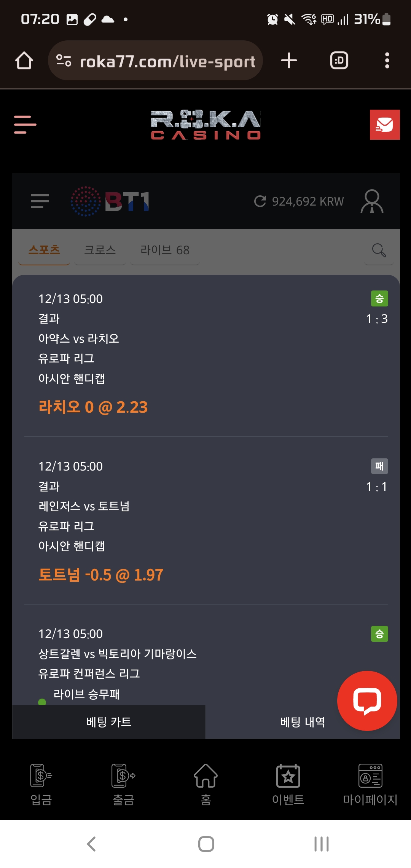The width and height of the screenshot is (411, 868).
Task: Refresh the KRW balance
Action: (260, 201)
